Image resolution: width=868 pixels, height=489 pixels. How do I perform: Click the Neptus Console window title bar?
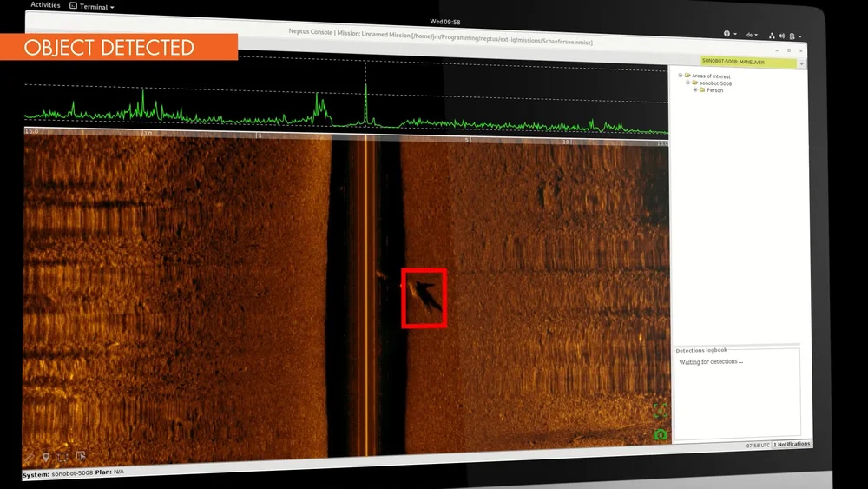pyautogui.click(x=440, y=37)
